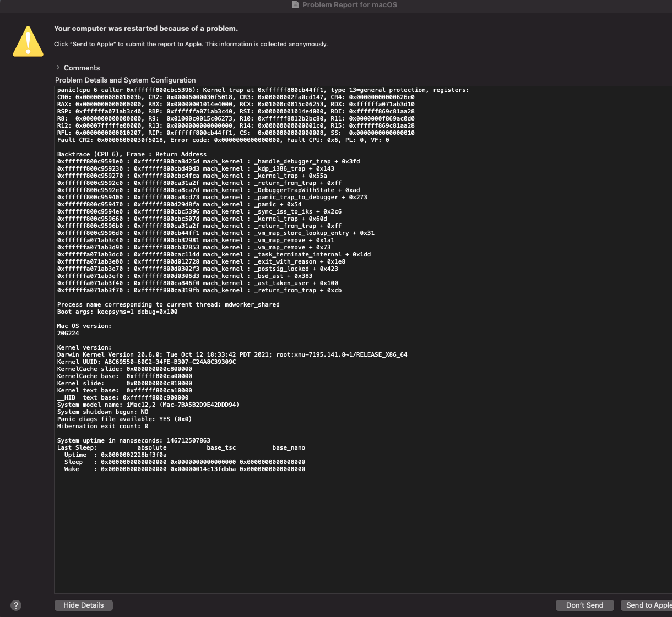Click the _DebuggerTrapWithState + 0xad backtrace row
This screenshot has height=617, width=672.
click(209, 190)
